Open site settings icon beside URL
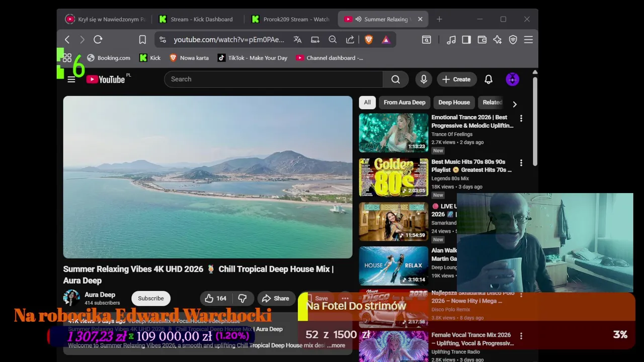644x362 pixels. pos(163,40)
